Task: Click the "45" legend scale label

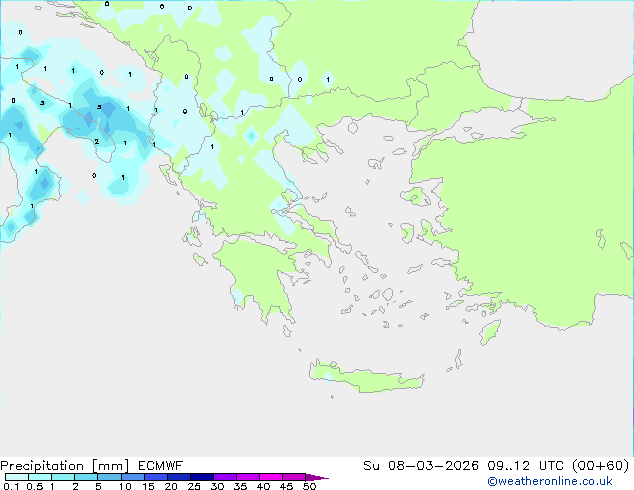Action: point(286,486)
